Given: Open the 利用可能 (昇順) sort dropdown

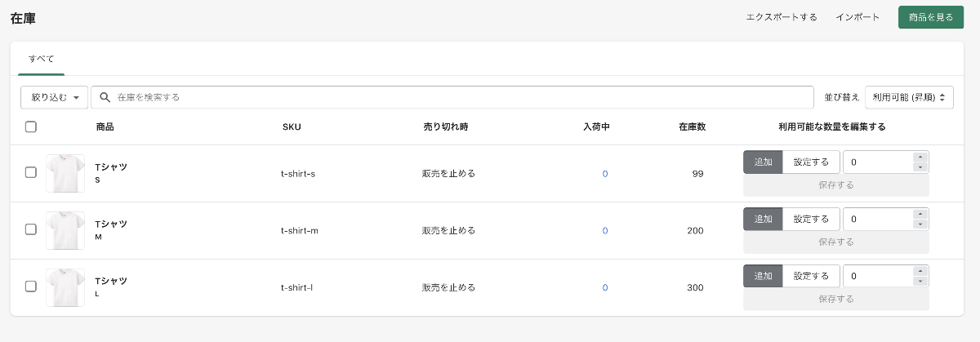Looking at the screenshot, I should pyautogui.click(x=909, y=97).
